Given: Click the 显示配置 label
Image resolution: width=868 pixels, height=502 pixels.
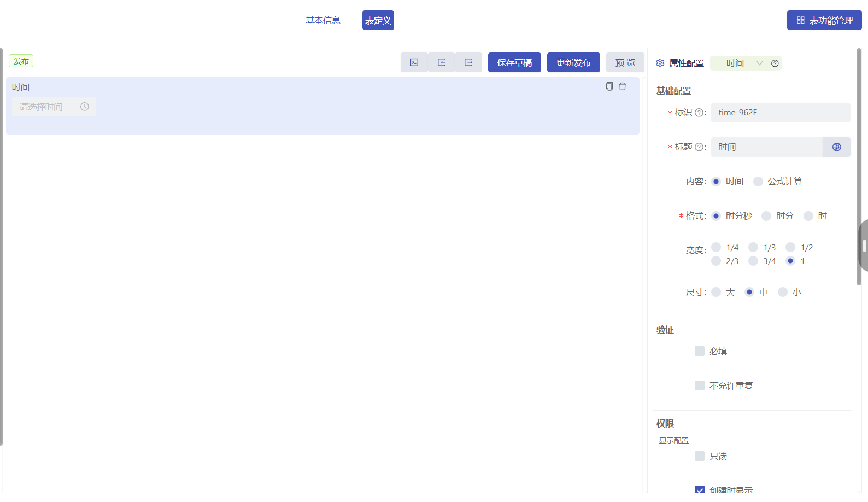Looking at the screenshot, I should [673, 441].
